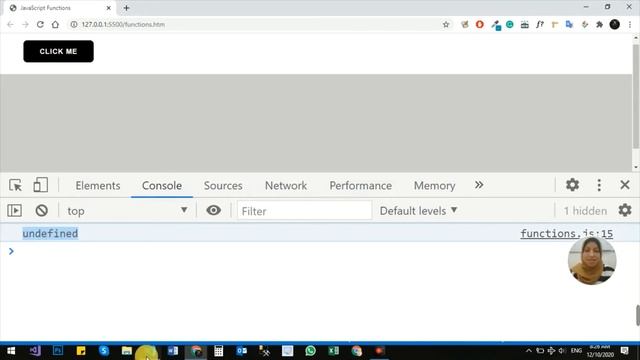The height and width of the screenshot is (360, 640).
Task: Open the volume control in tray
Action: (562, 351)
